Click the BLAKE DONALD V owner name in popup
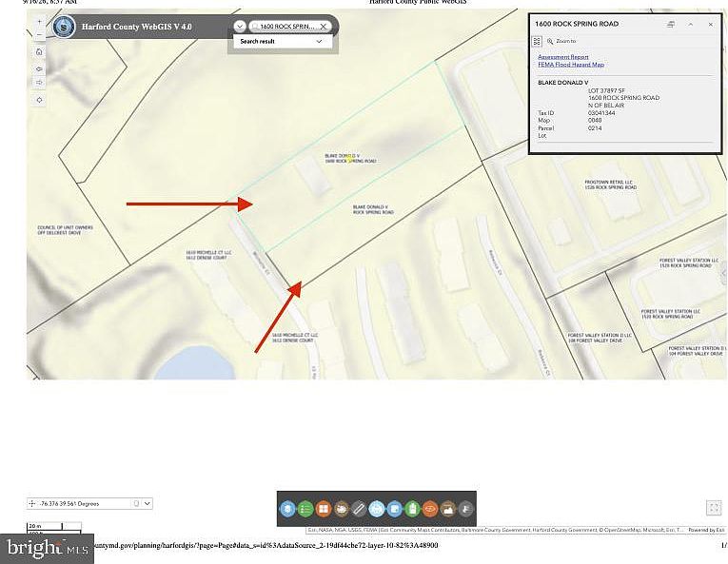This screenshot has width=728, height=564. [563, 82]
